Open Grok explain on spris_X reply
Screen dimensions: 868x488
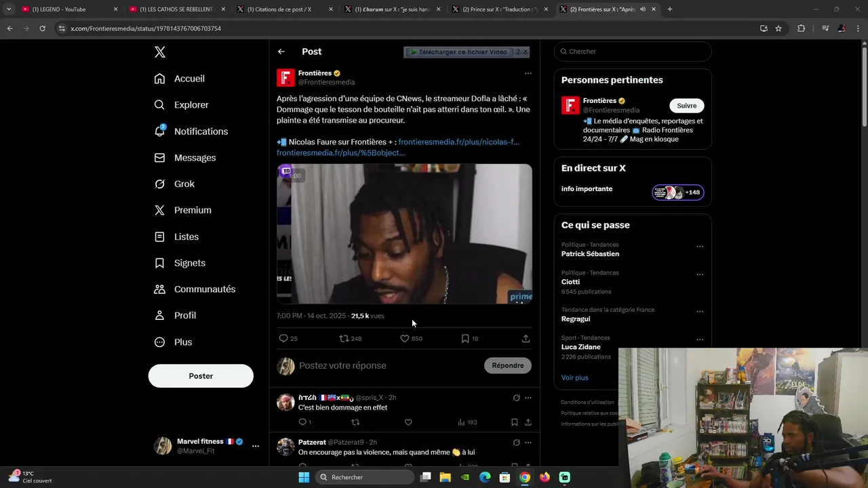tap(516, 398)
